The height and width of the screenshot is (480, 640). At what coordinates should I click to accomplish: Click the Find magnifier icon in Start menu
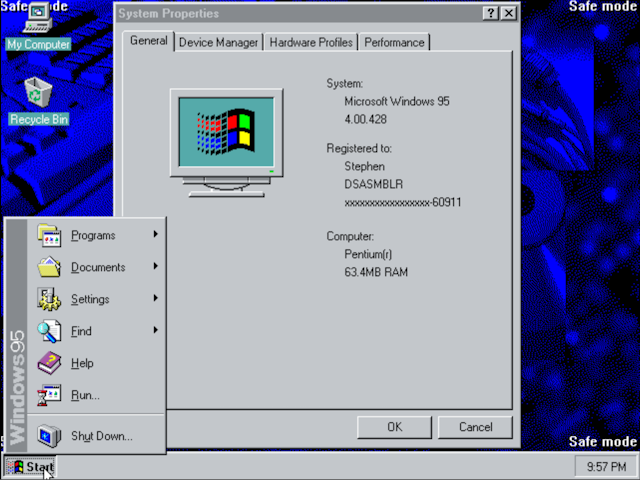tap(49, 331)
